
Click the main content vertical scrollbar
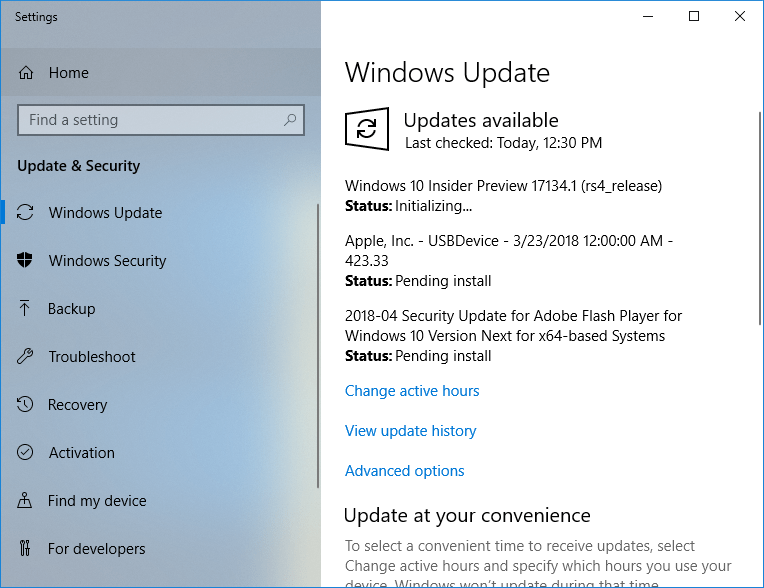[x=760, y=218]
